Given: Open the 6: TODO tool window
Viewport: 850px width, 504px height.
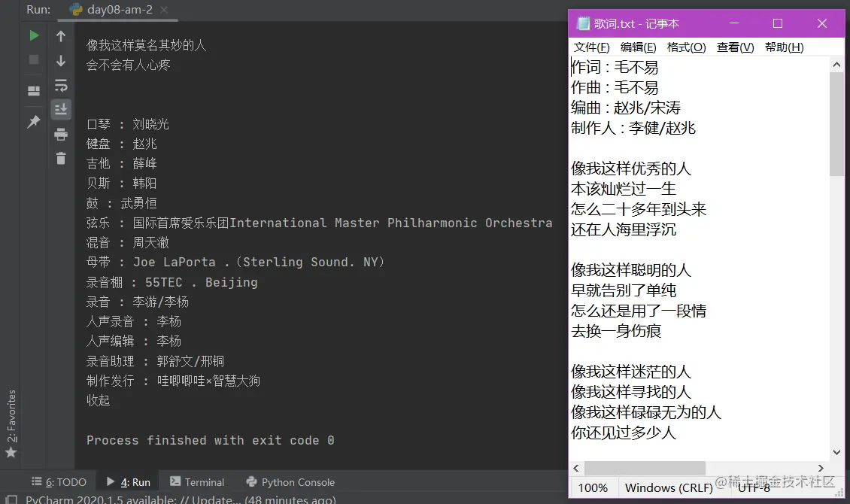Looking at the screenshot, I should (59, 481).
